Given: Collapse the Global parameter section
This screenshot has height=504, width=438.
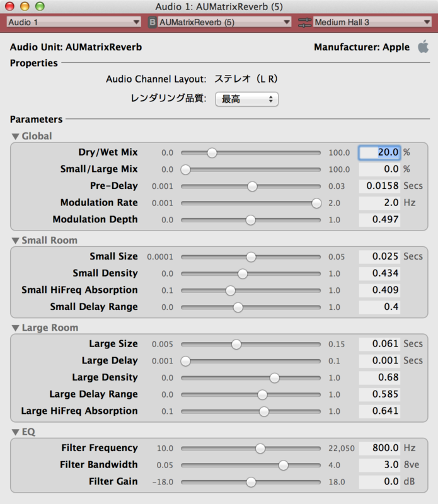Looking at the screenshot, I should pos(15,136).
